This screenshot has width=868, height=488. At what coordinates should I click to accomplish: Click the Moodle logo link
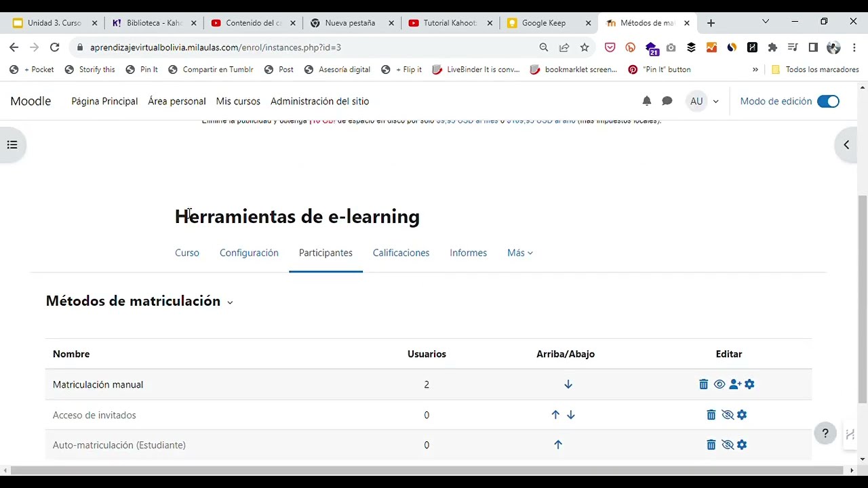tap(31, 101)
